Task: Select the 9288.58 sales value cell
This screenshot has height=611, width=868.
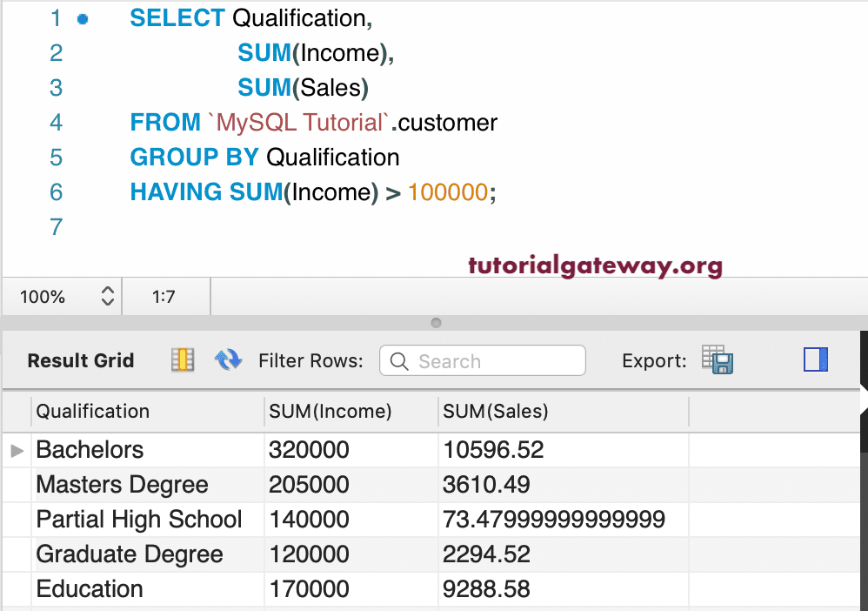Action: (x=486, y=589)
